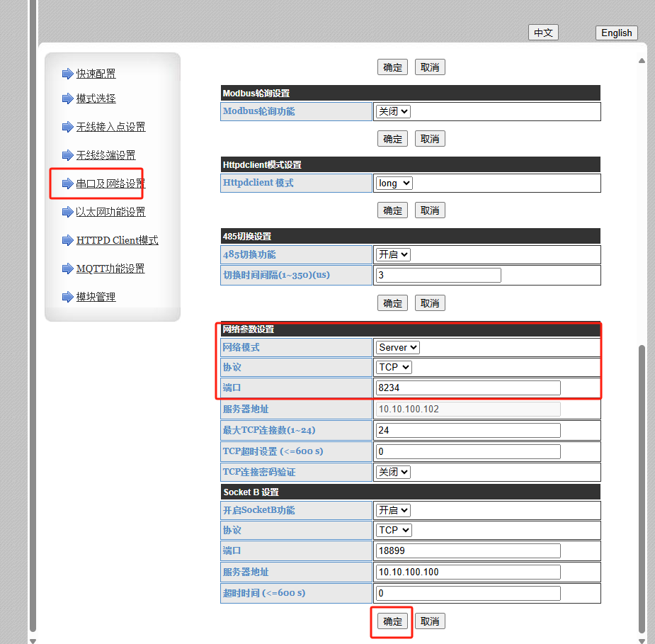Image resolution: width=655 pixels, height=644 pixels.
Task: Switch language with the English button
Action: tap(616, 33)
